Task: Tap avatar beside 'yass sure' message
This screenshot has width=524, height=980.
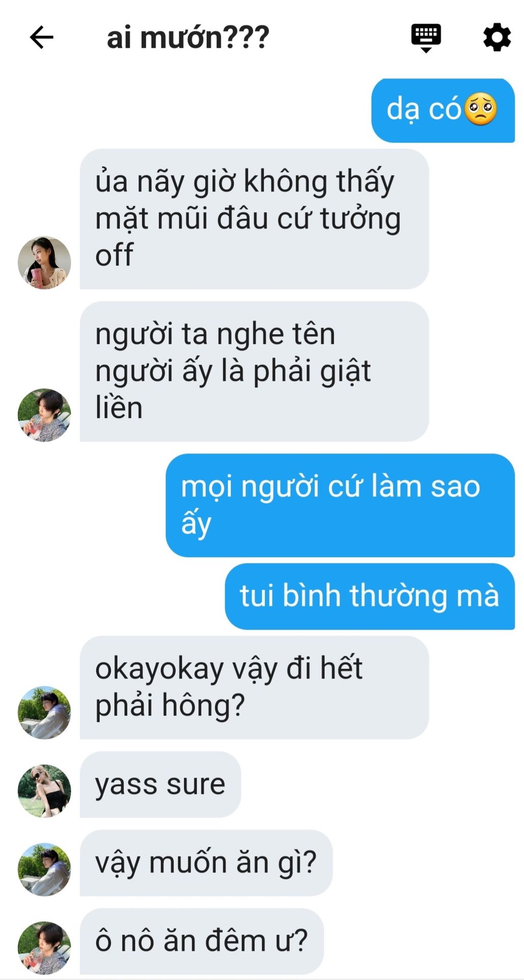Action: [x=44, y=791]
